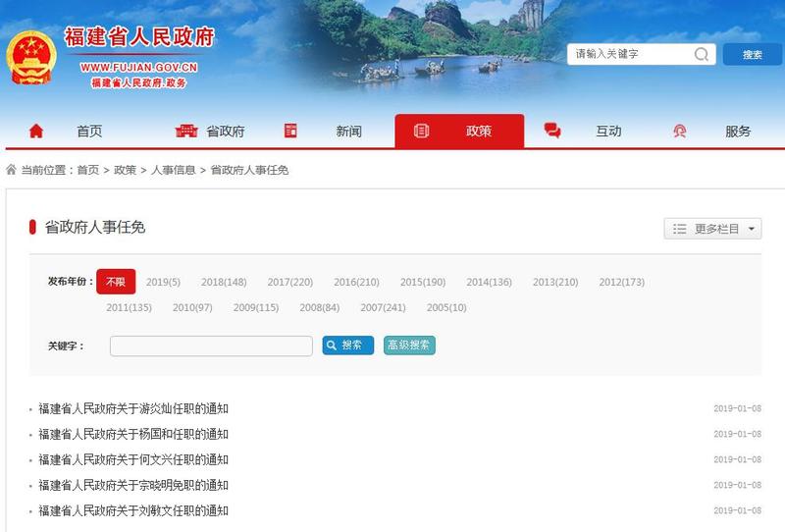Click 人事信息 in the breadcrumb
Viewport: 785px width, 532px height.
click(173, 170)
